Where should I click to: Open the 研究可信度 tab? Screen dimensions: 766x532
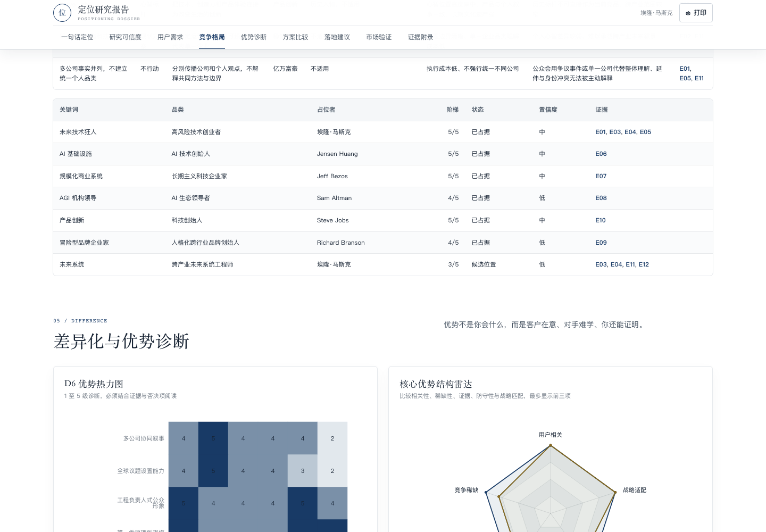click(x=126, y=37)
